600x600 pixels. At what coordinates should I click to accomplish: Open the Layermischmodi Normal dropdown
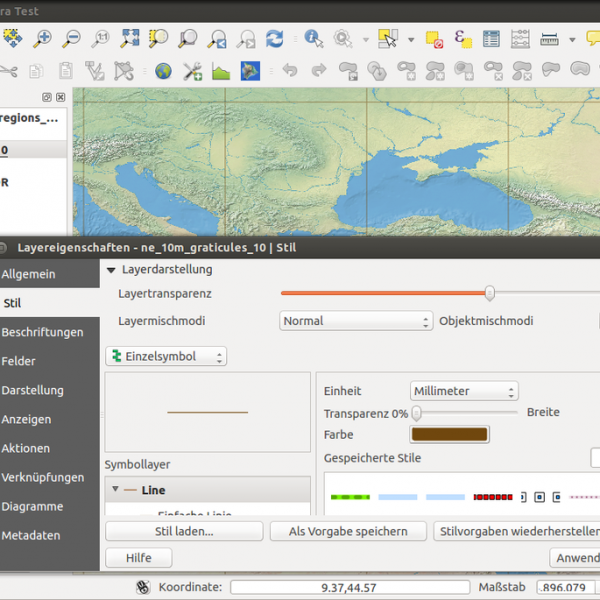point(356,321)
